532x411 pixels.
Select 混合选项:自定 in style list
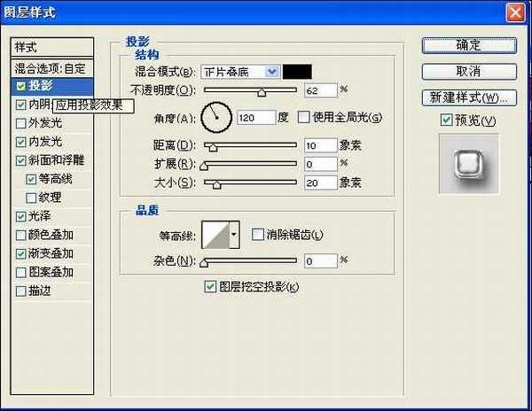(x=49, y=67)
